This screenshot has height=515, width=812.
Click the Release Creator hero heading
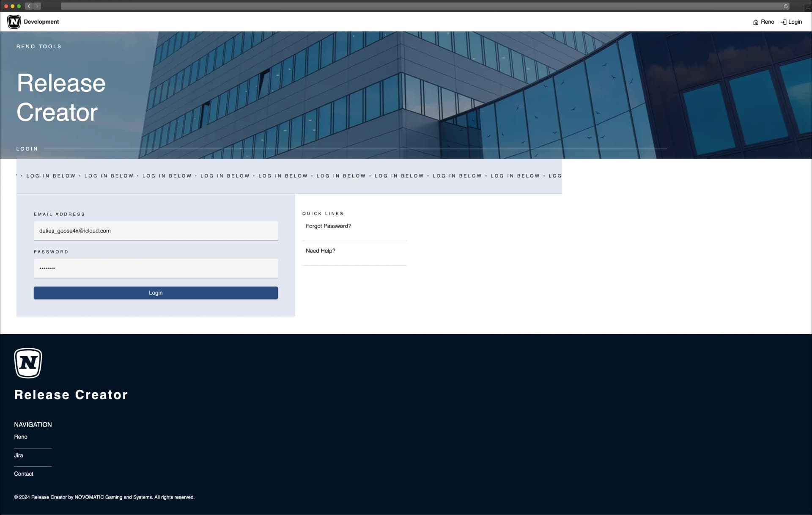(61, 97)
